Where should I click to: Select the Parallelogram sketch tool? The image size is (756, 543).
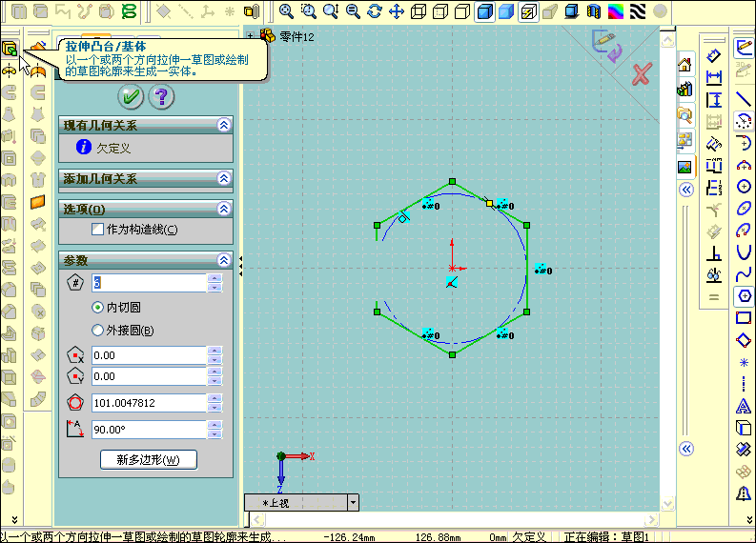744,340
